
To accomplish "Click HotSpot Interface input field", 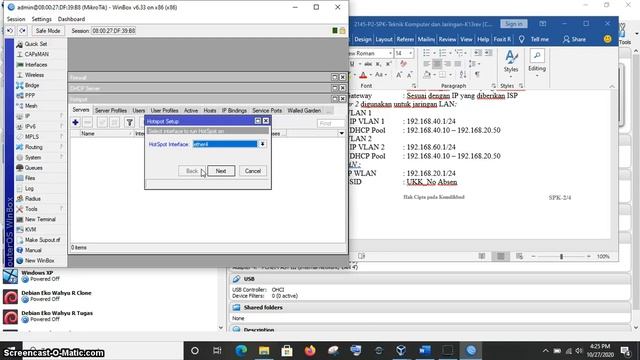I will [225, 144].
